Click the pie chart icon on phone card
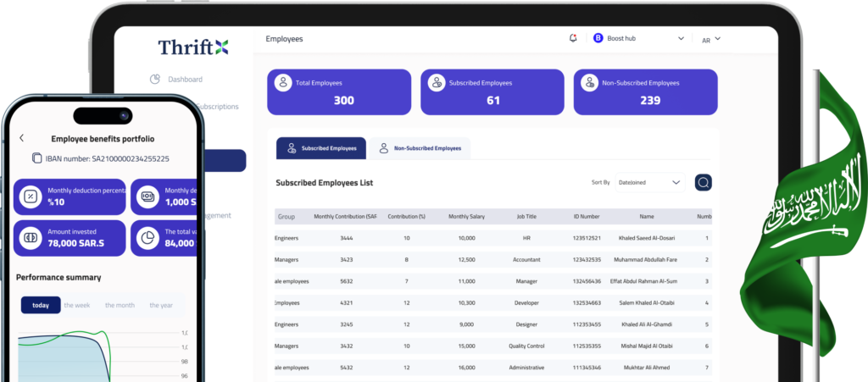 [147, 238]
